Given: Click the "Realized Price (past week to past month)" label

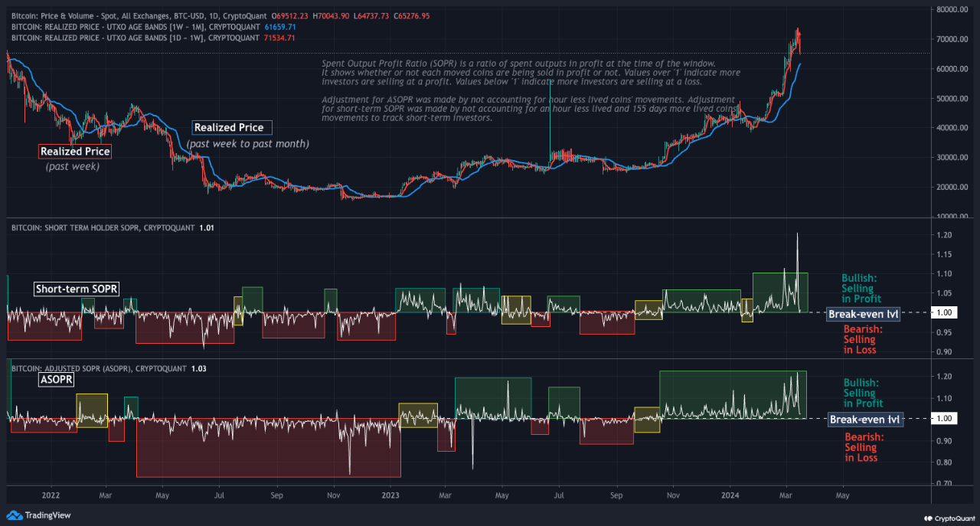Looking at the screenshot, I should tap(231, 127).
